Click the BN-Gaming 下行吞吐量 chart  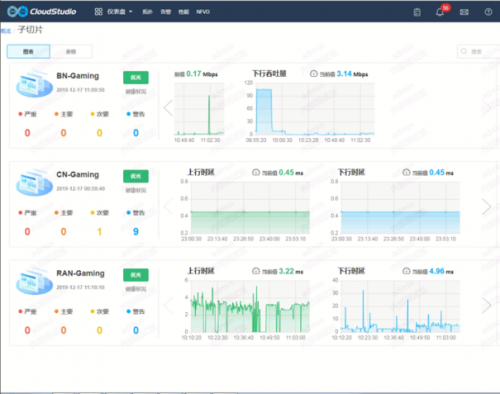pyautogui.click(x=315, y=109)
